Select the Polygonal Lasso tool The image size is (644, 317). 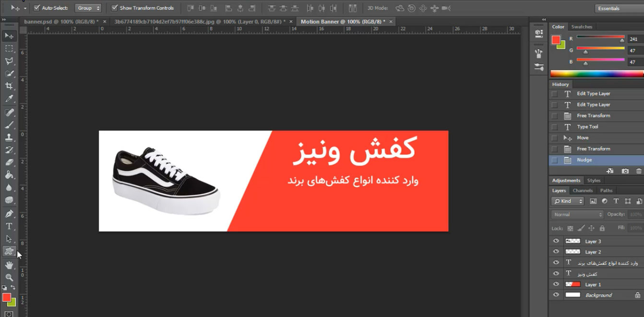9,61
